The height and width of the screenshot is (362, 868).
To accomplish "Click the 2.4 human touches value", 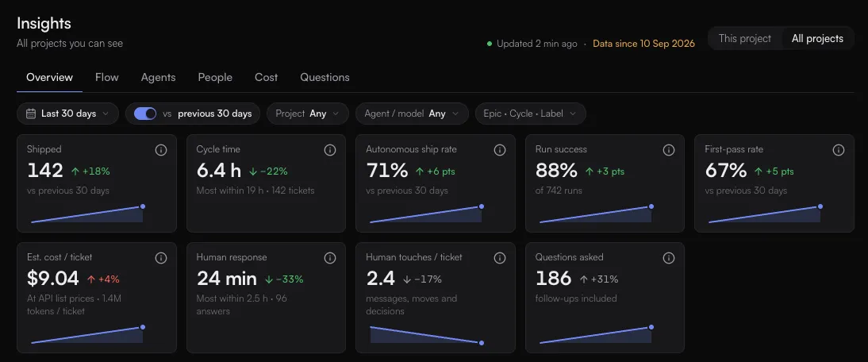I will coord(380,279).
